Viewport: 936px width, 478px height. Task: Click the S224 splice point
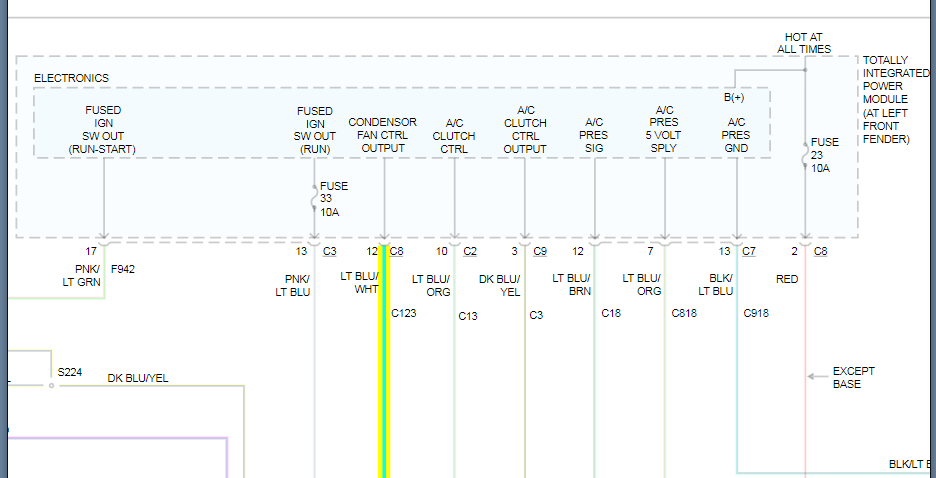[51, 386]
